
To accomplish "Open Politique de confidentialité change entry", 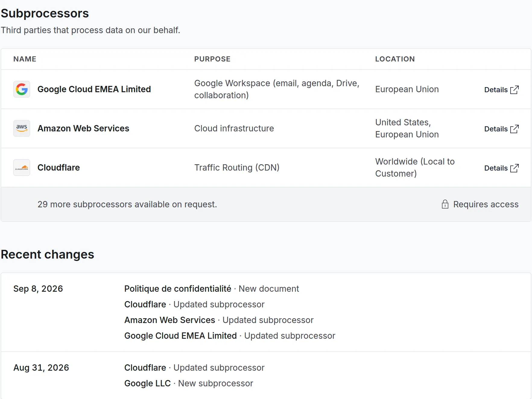I will [x=211, y=289].
